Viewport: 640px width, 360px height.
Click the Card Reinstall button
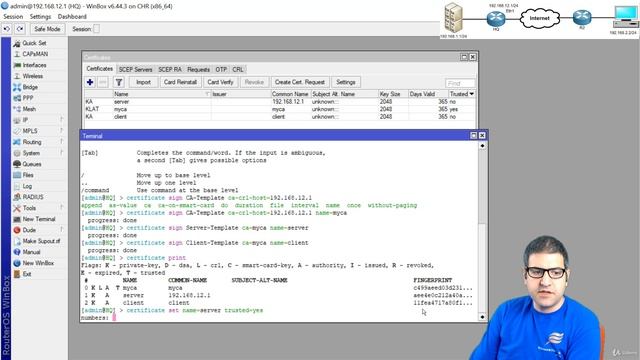180,82
